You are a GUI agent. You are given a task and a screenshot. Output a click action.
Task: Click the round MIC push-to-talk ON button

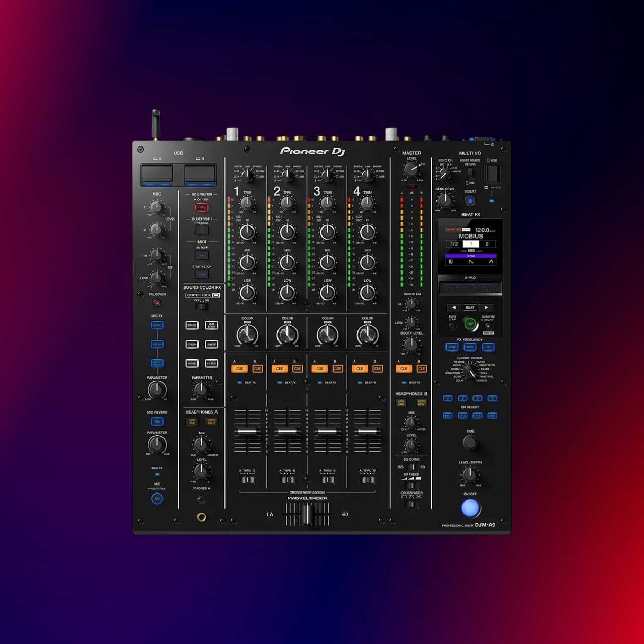(x=157, y=499)
